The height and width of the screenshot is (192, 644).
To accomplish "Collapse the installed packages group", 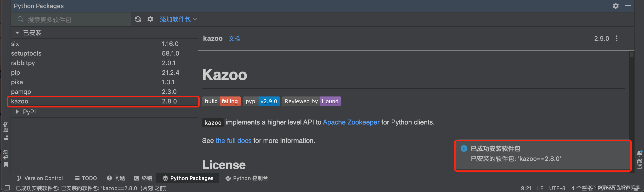I will click(17, 33).
